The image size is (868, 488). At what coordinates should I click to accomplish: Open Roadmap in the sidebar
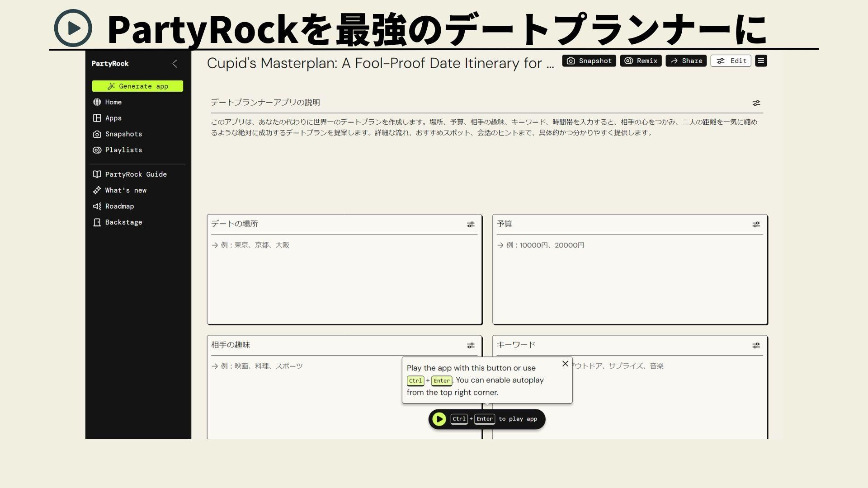119,206
